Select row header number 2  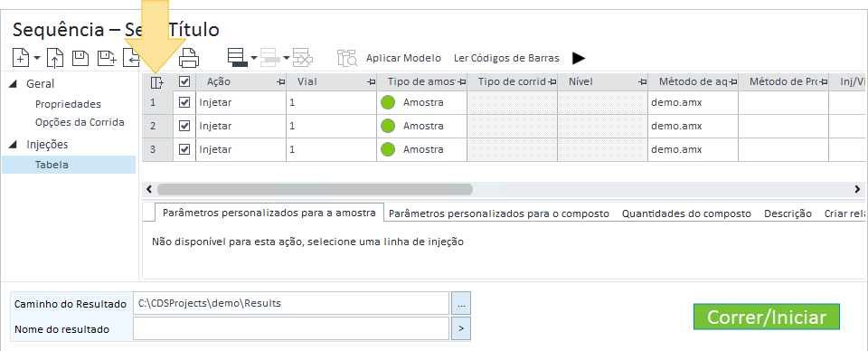point(157,127)
